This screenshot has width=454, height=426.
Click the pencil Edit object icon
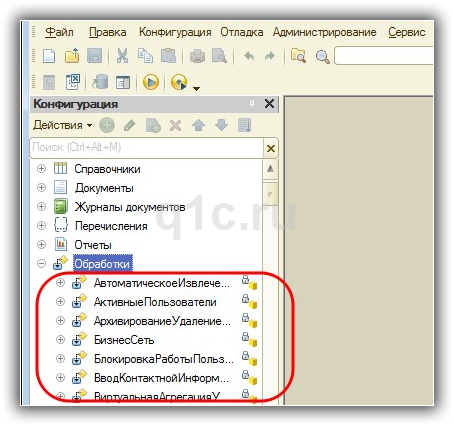130,126
